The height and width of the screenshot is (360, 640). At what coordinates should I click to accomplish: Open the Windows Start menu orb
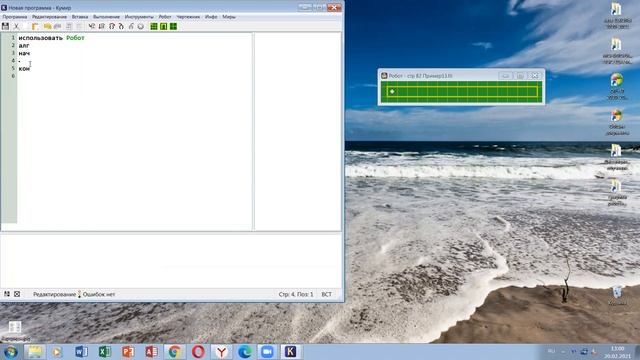(10, 351)
